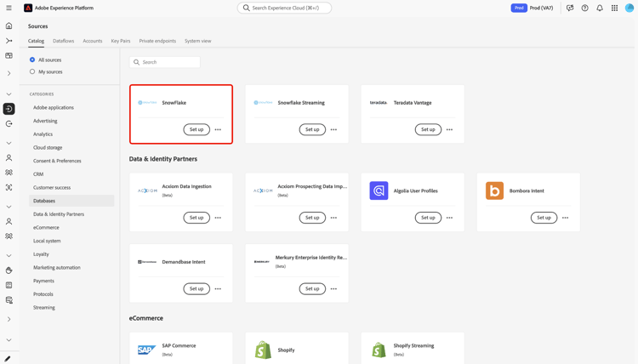Select the Data & Identity Partners category
The width and height of the screenshot is (638, 364).
click(59, 214)
